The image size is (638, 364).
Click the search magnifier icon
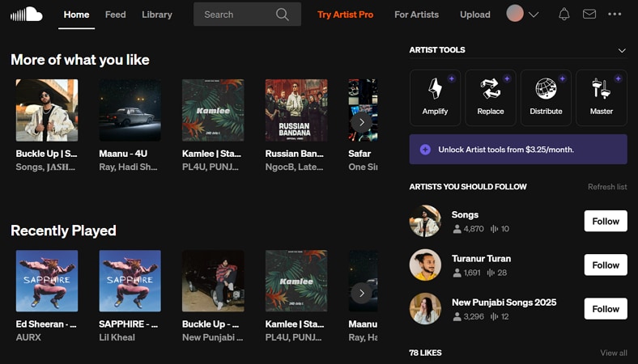click(x=282, y=15)
